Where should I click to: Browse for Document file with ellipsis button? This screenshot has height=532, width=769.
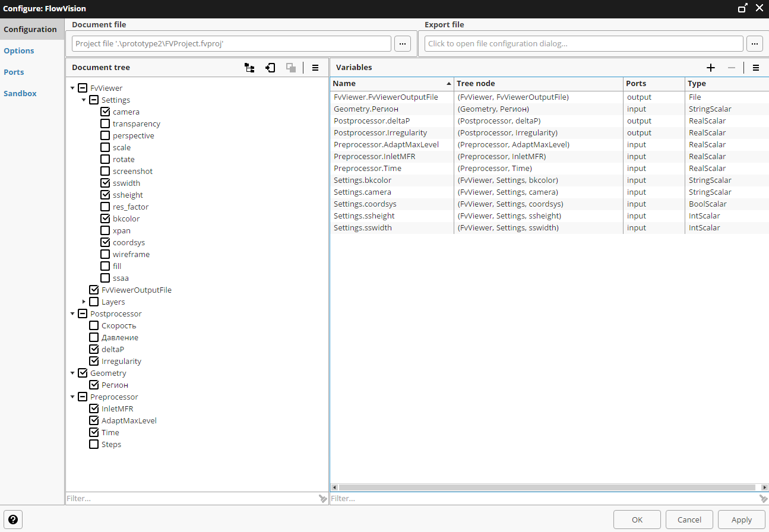[x=403, y=43]
